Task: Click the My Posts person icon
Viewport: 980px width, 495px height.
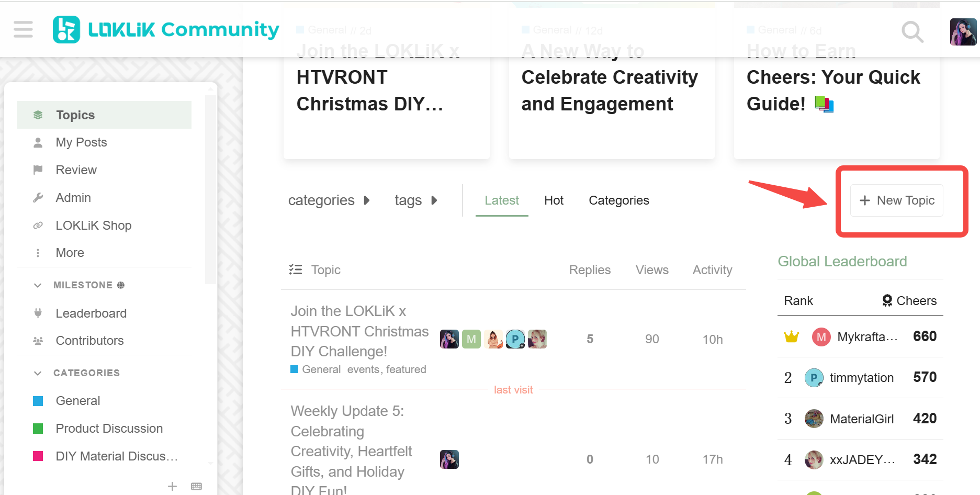Action: pyautogui.click(x=38, y=142)
